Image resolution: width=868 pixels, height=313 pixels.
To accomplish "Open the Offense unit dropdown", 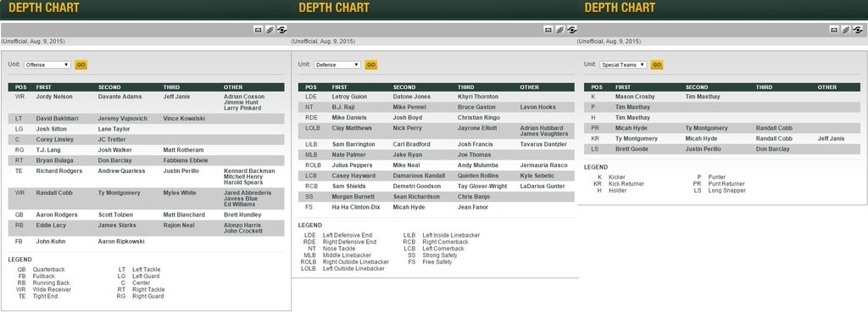I will [x=47, y=64].
